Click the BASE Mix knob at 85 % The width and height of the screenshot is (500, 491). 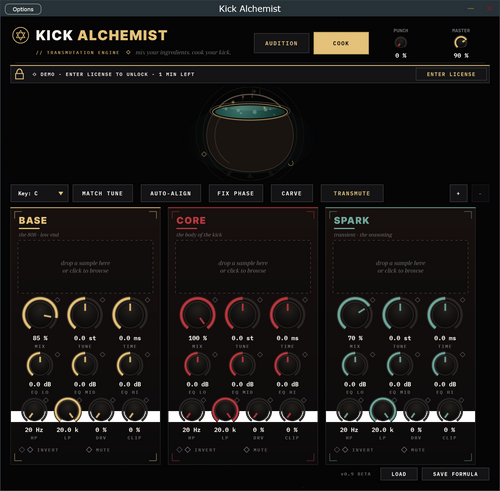click(x=40, y=314)
